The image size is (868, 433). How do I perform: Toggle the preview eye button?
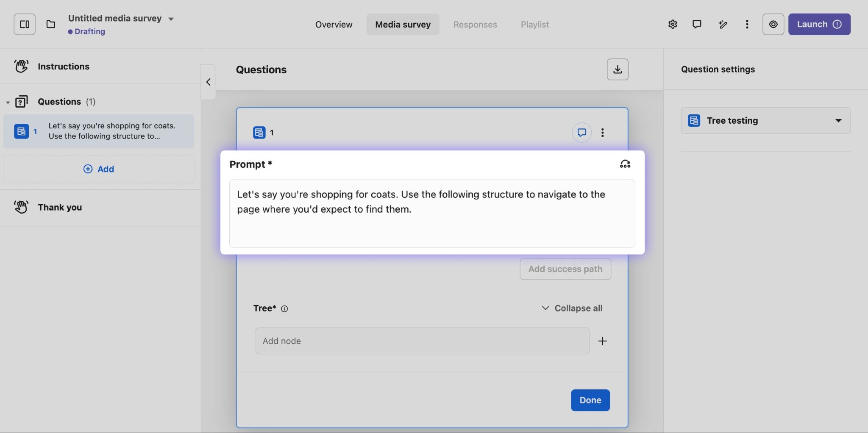click(x=773, y=24)
